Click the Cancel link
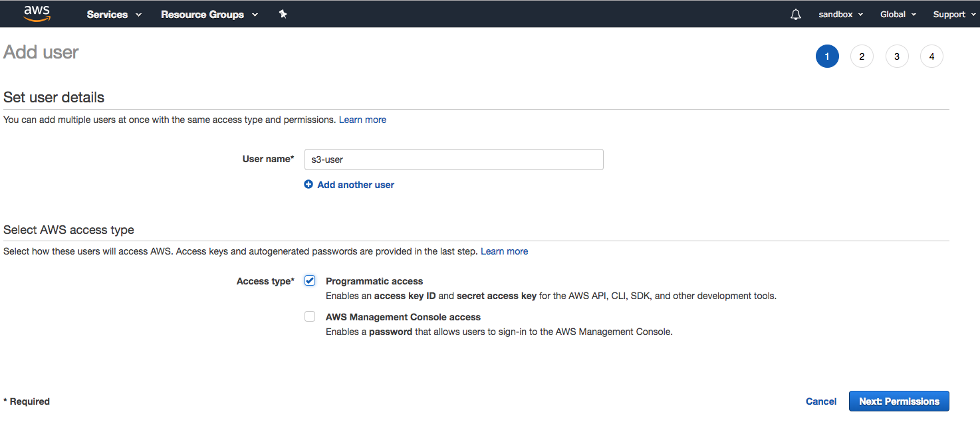 (820, 401)
